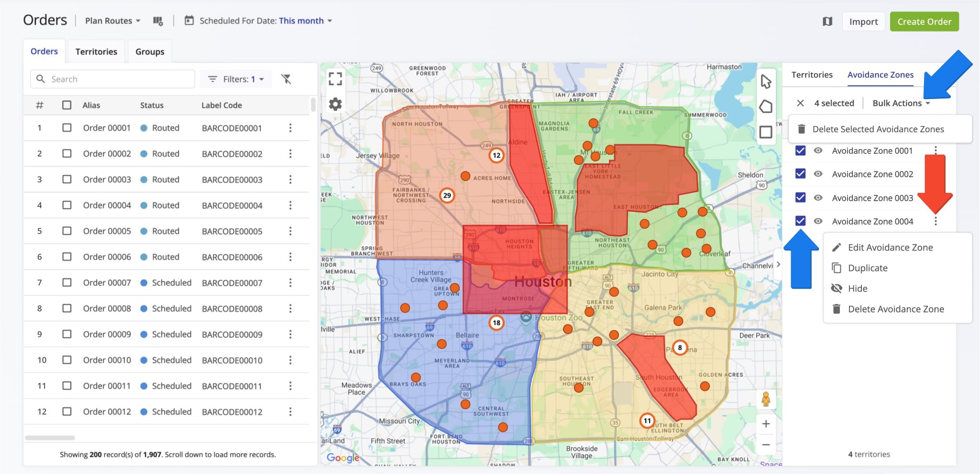The image size is (980, 474).
Task: Open options menu for Avoidance Zone 0001
Action: [936, 151]
